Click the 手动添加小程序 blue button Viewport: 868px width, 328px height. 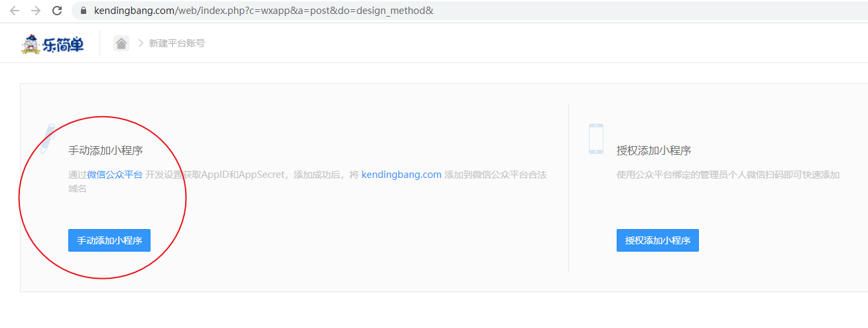point(109,240)
